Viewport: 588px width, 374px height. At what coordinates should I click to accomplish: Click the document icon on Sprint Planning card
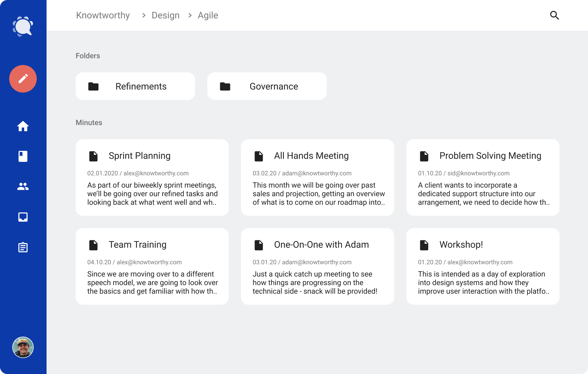pyautogui.click(x=93, y=156)
